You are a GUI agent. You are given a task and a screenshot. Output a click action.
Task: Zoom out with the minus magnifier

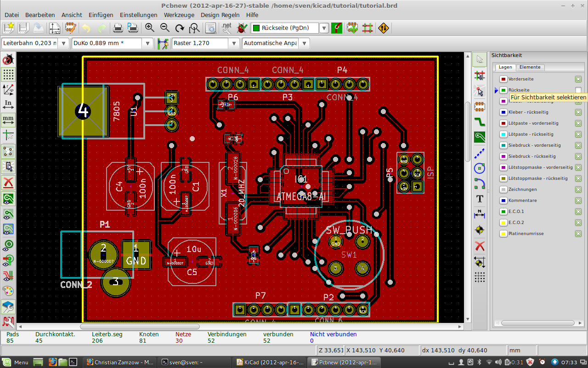point(165,28)
